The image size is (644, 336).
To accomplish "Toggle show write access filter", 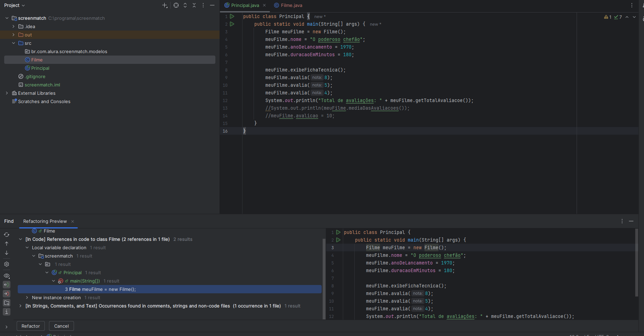I will pyautogui.click(x=7, y=294).
